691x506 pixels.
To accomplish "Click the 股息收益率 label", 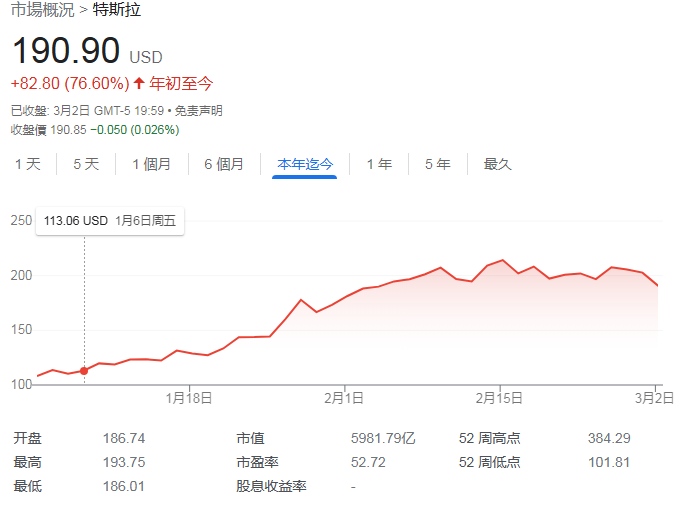I will point(271,487).
